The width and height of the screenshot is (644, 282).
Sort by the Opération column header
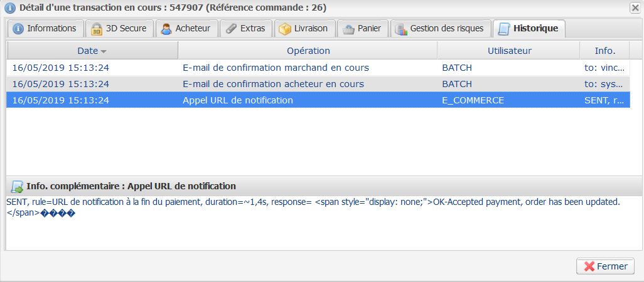[x=308, y=51]
